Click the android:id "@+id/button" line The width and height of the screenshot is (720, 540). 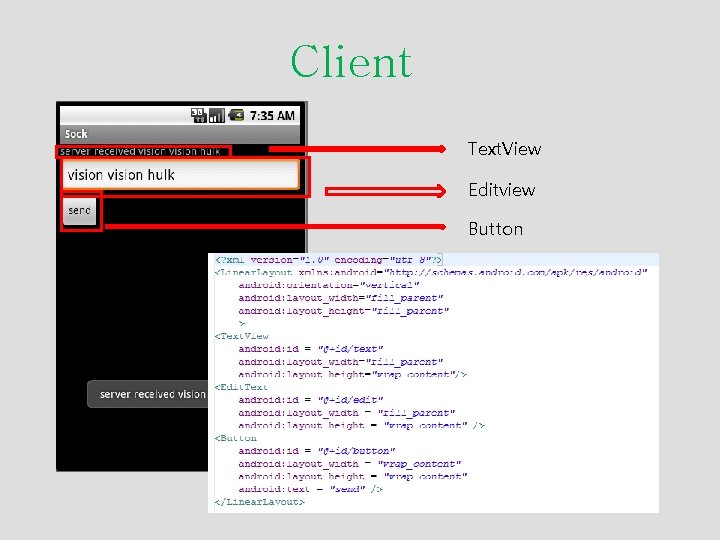[x=317, y=451]
